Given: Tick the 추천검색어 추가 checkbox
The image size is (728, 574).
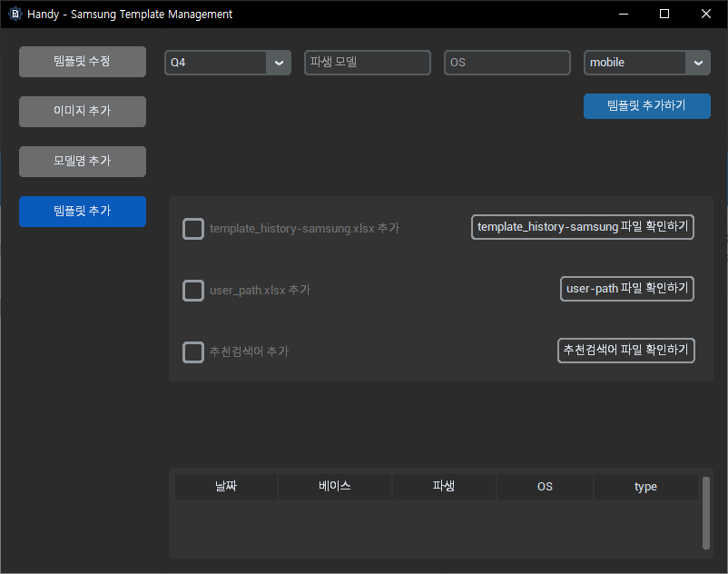Looking at the screenshot, I should 193,352.
